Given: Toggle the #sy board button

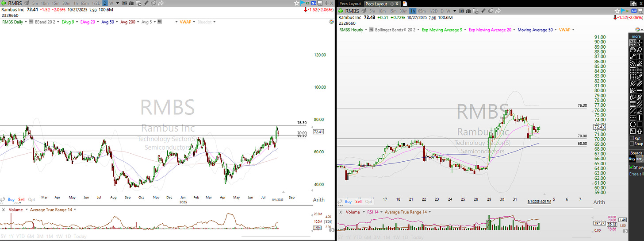Looking at the screenshot, I should coord(632,159).
